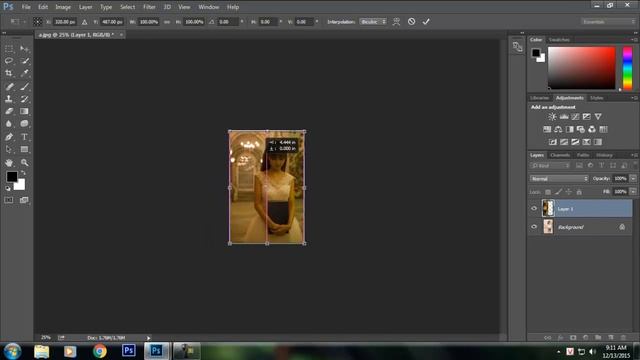Viewport: 640px width, 360px height.
Task: Select the Zoom tool
Action: (24, 162)
